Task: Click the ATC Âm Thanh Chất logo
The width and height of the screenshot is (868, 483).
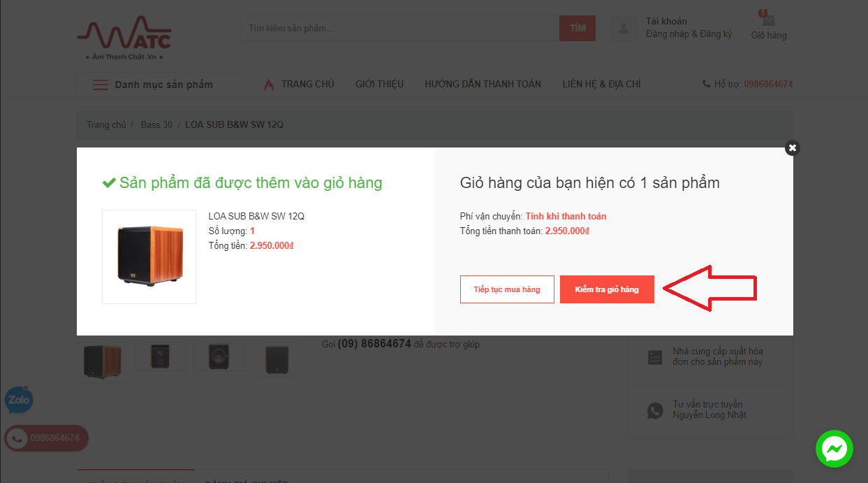Action: 124,38
